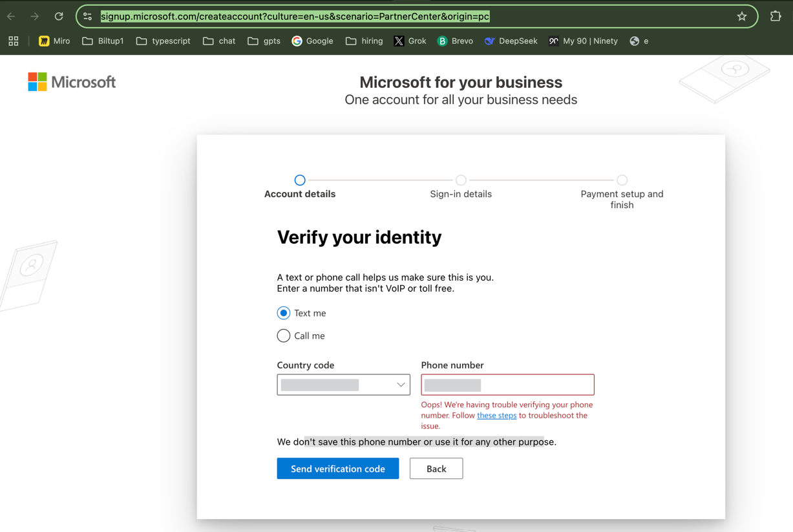The width and height of the screenshot is (793, 532).
Task: Select the Call me option
Action: tap(283, 335)
